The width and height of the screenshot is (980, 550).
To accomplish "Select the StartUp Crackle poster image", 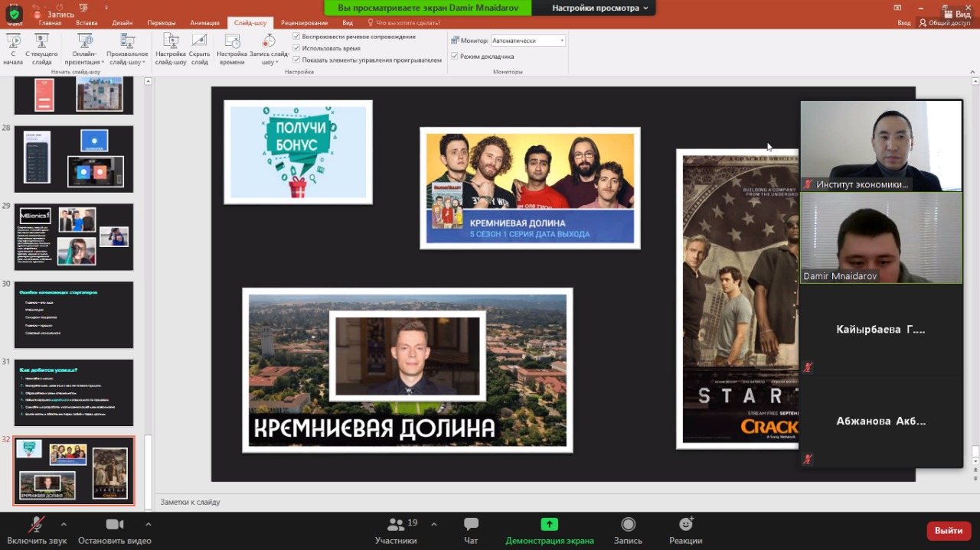I will [x=737, y=298].
